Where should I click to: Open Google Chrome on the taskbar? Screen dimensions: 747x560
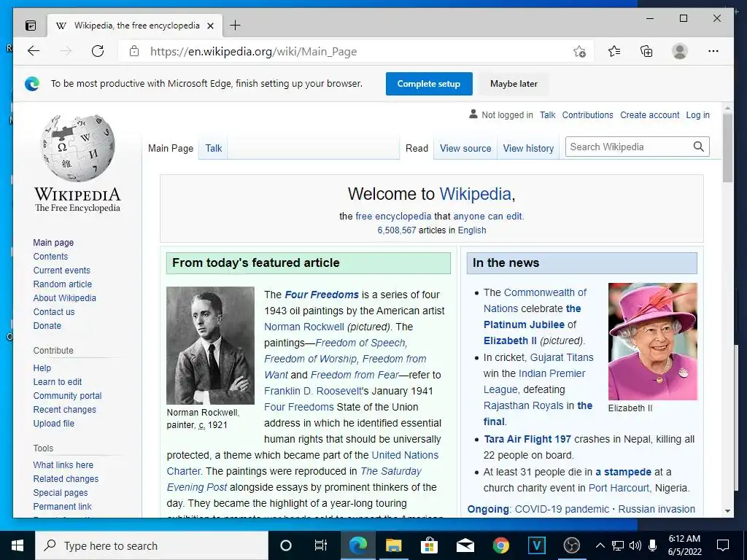tap(500, 545)
